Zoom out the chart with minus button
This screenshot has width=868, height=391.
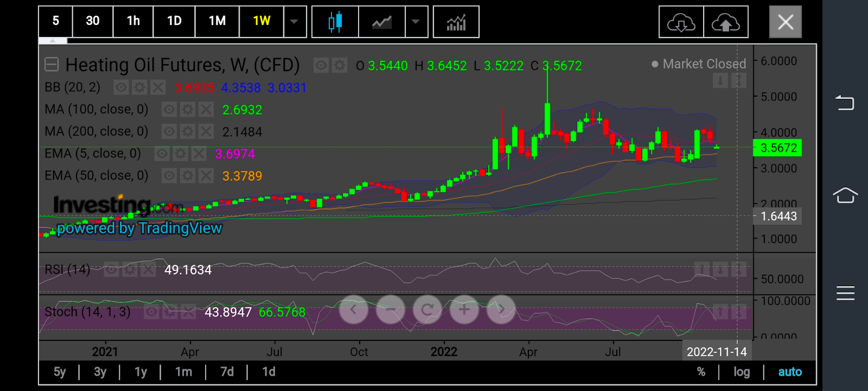pos(391,310)
